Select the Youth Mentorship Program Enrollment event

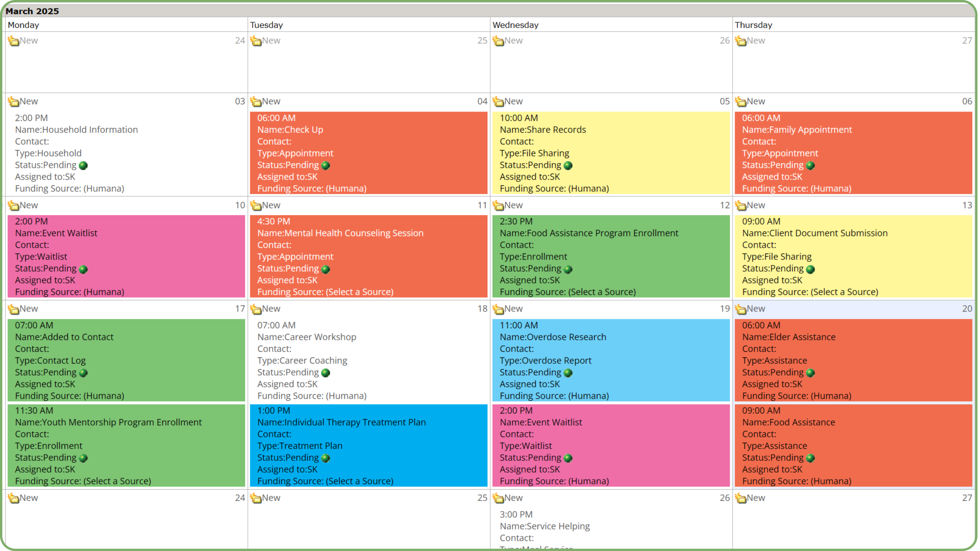tap(108, 422)
